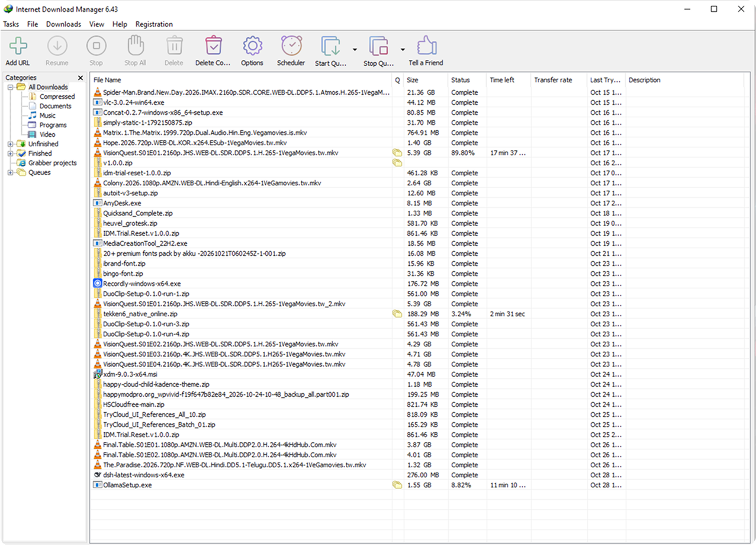Open the Scheduler clock icon

point(291,46)
